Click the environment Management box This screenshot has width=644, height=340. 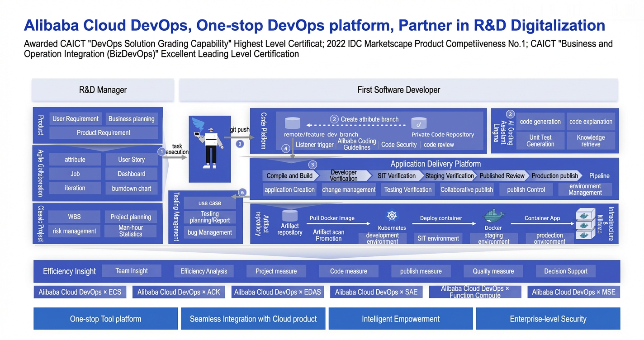click(585, 189)
